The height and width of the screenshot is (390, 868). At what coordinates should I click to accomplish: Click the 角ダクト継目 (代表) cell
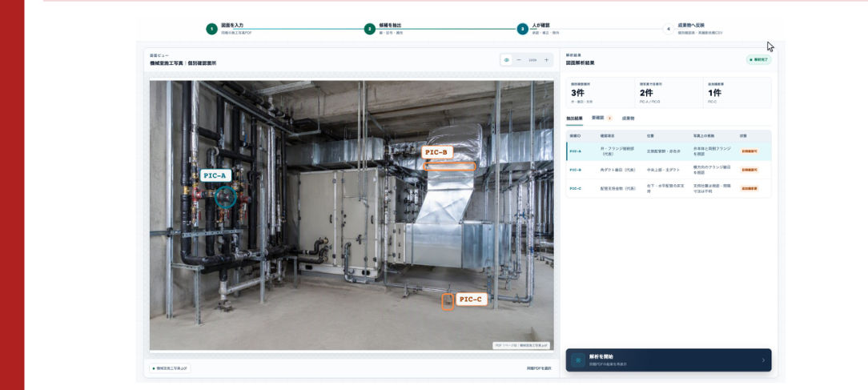tap(618, 170)
